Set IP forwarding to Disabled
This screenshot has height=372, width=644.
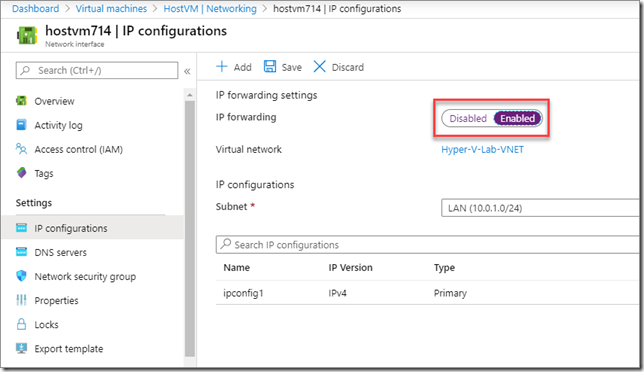coord(468,118)
